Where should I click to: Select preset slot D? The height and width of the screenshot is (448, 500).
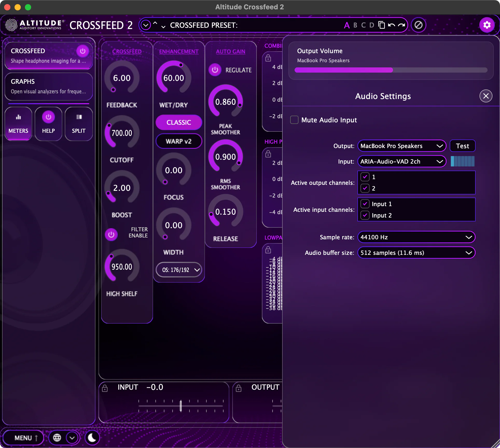tap(372, 25)
